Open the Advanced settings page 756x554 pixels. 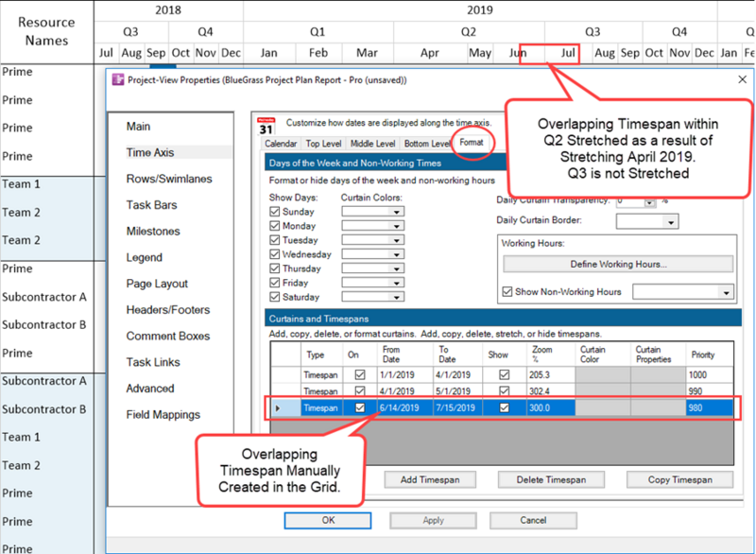150,389
